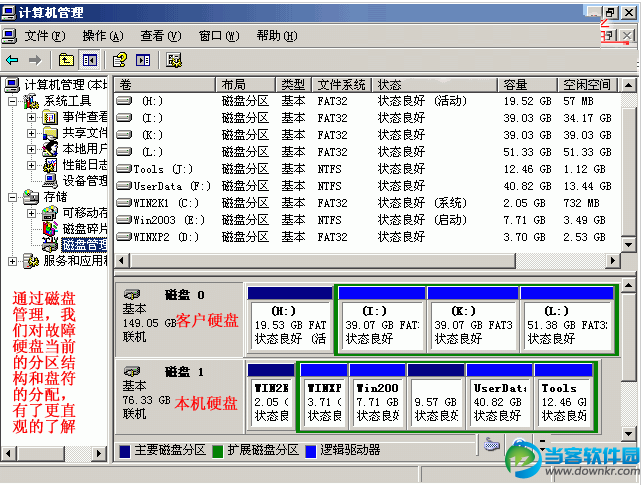641x485 pixels.
Task: Select the Tools (J:) volume drive icon
Action: pyautogui.click(x=124, y=168)
